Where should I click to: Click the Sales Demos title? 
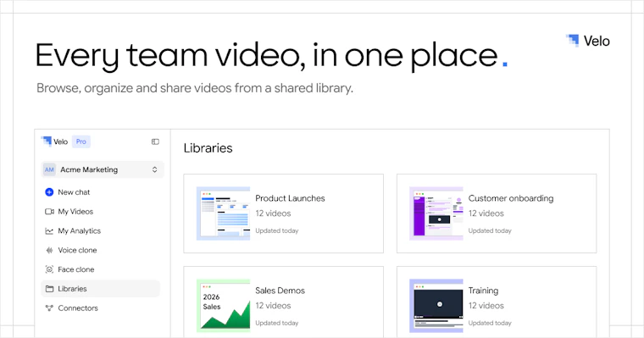pos(280,291)
